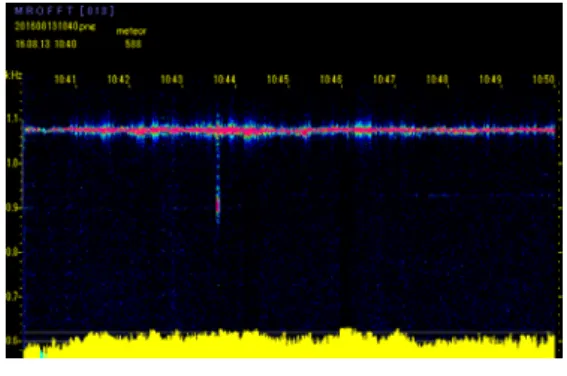Click the 10:47 time axis label
The height and width of the screenshot is (376, 567).
click(384, 79)
